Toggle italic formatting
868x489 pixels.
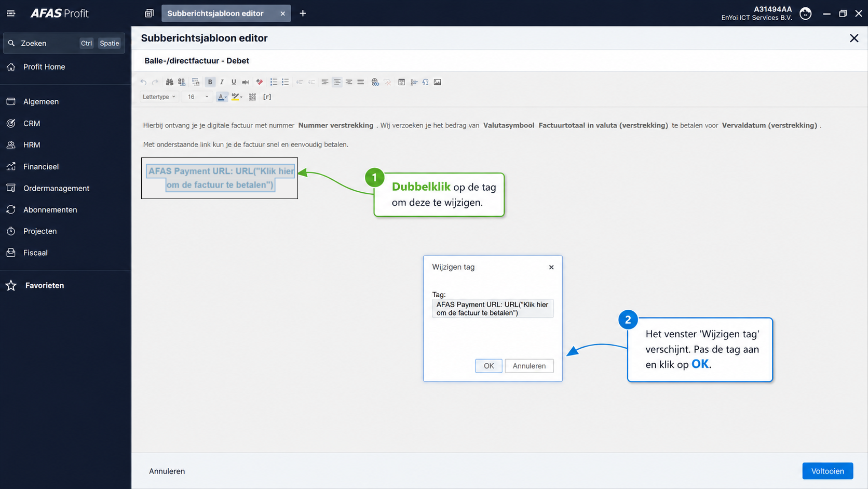click(222, 82)
